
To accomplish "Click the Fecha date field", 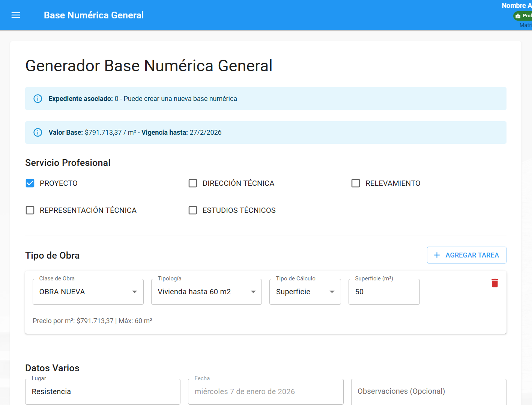I will pyautogui.click(x=265, y=391).
